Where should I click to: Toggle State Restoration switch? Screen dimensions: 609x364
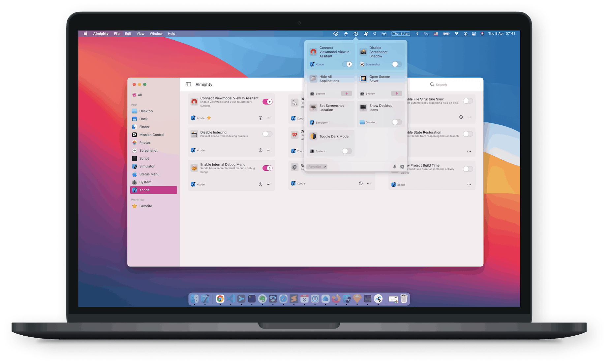coord(468,134)
